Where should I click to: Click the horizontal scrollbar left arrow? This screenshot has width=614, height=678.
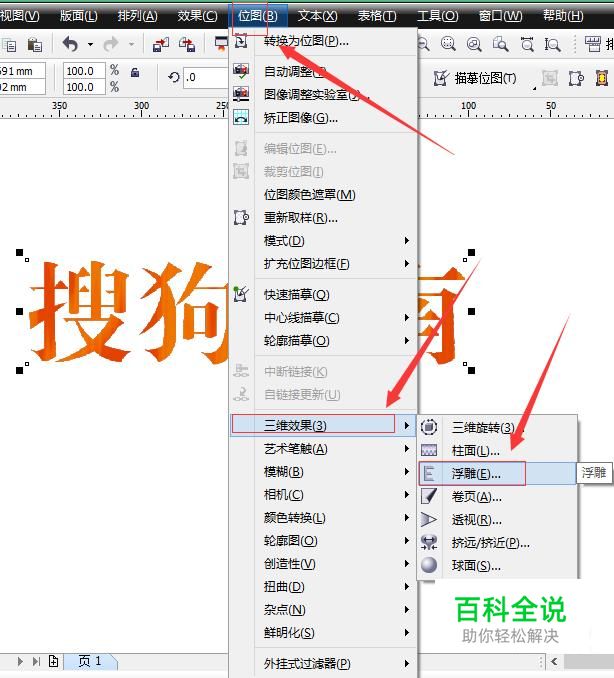click(555, 661)
